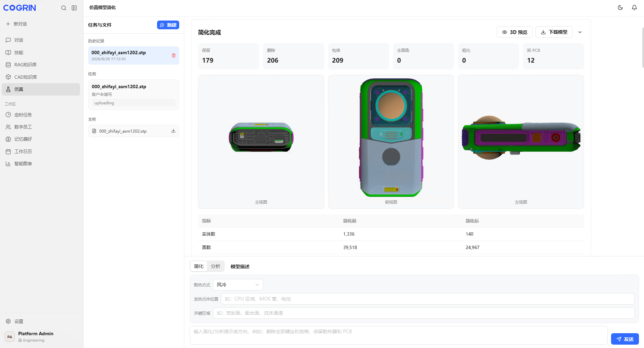Screen dimensions: 644x348
Task: Open 工作日历 in workspace section
Action: coord(41,151)
